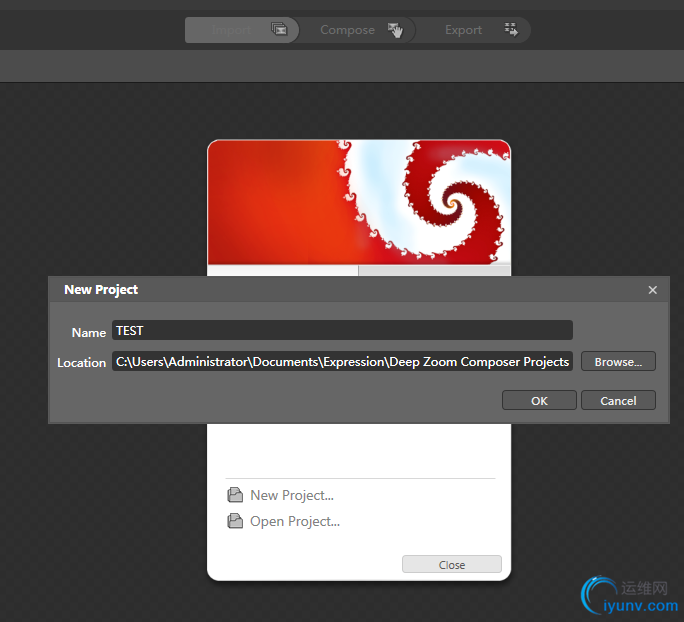
Task: Cancel the New Project dialog
Action: click(x=618, y=400)
